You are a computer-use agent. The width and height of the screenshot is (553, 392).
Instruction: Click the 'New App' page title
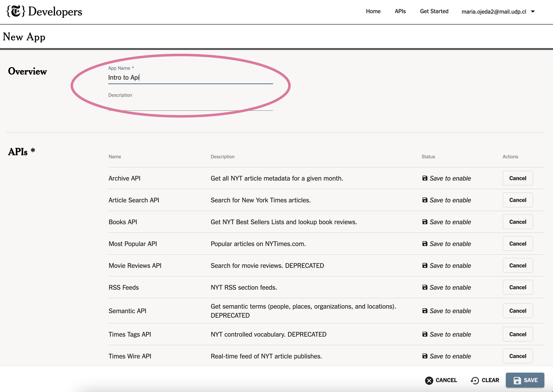24,37
